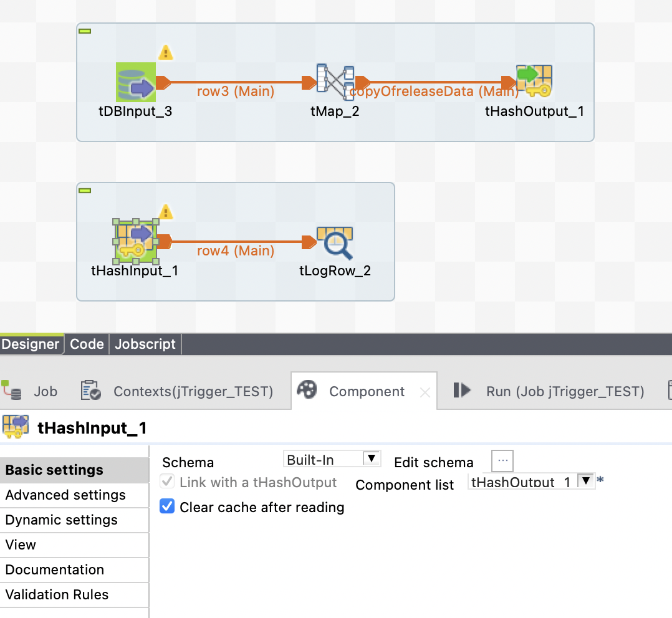Select the tDBInput_3 component icon
Viewport: 672px width, 618px height.
[135, 82]
